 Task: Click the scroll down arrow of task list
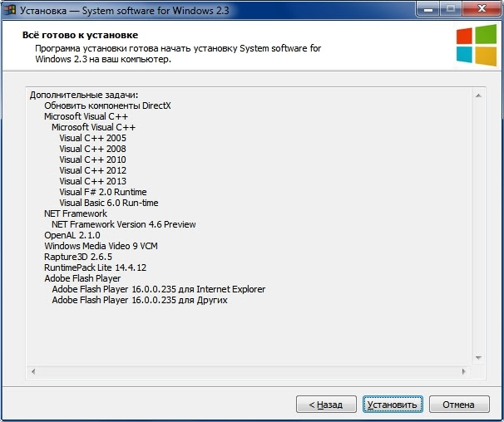coord(478,358)
